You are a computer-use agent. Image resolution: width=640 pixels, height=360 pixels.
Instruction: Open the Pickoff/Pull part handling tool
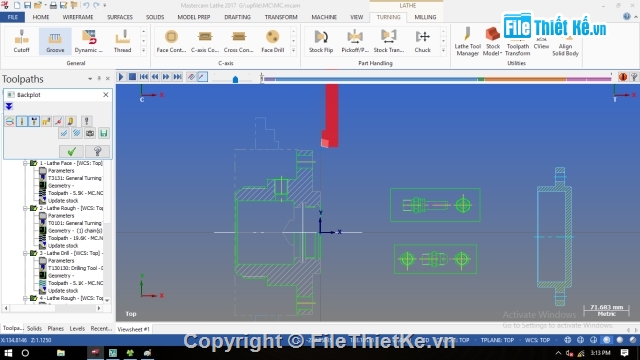pos(355,41)
